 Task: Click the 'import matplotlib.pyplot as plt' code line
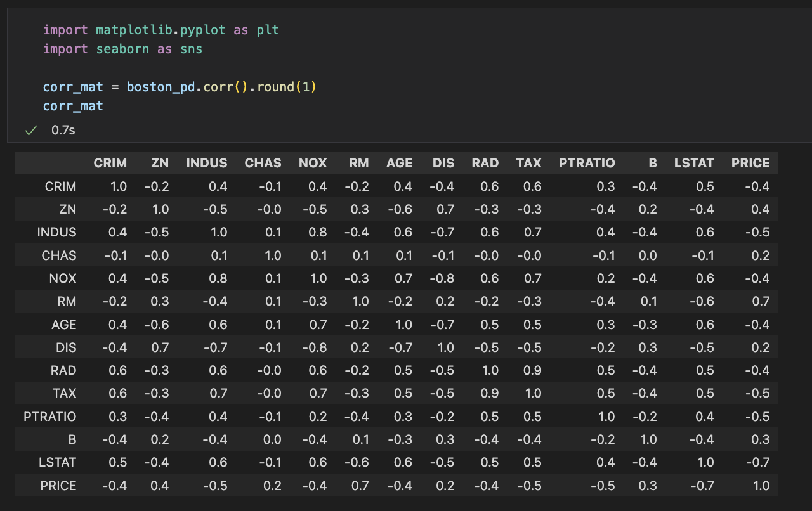coord(161,30)
